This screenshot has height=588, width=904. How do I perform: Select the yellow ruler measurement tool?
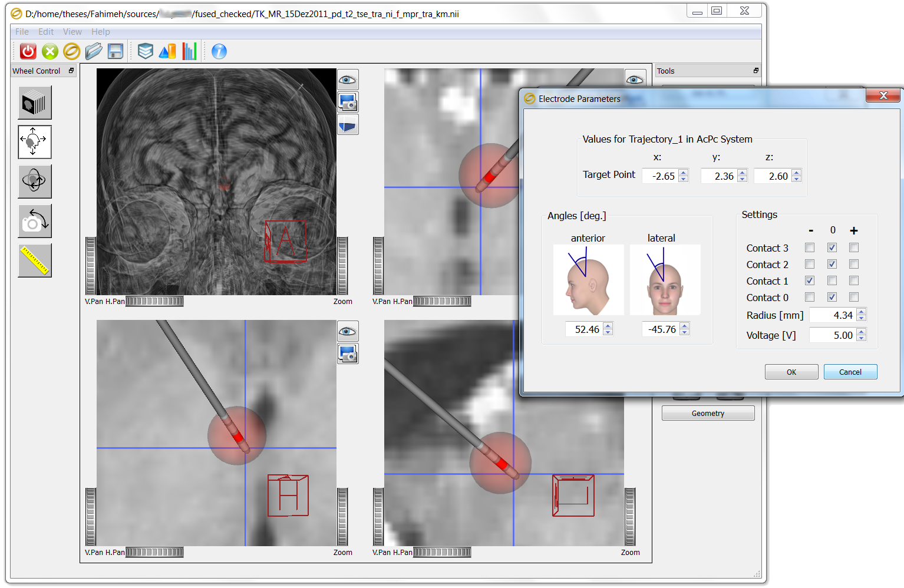(35, 260)
